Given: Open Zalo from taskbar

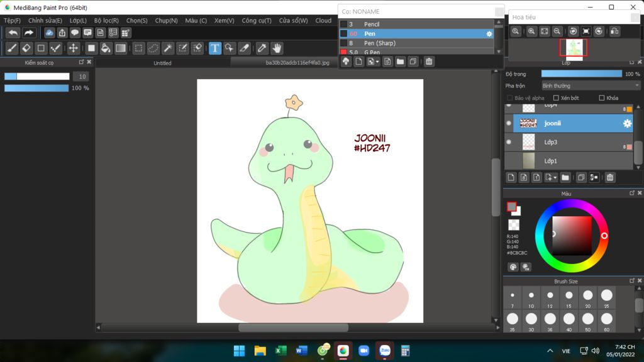Looking at the screenshot, I should tap(384, 351).
